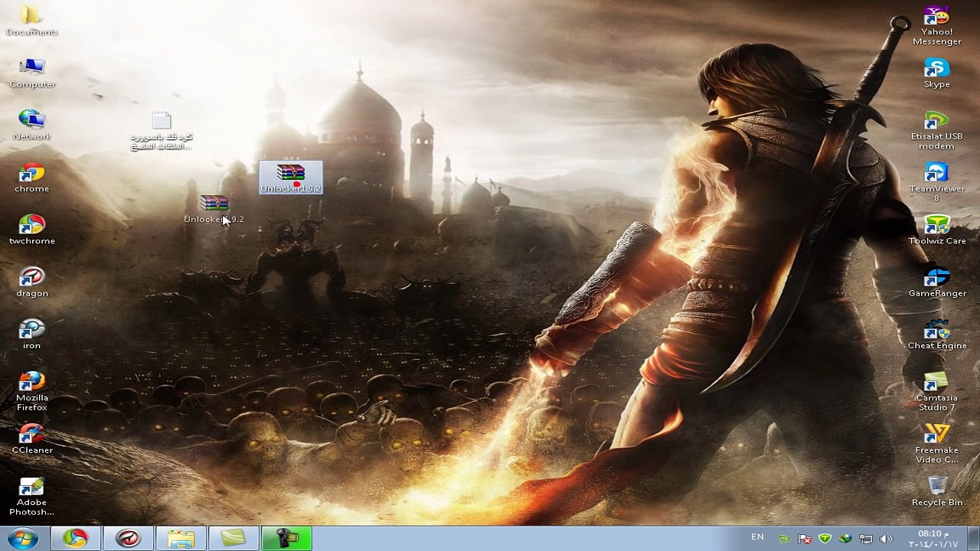This screenshot has height=551, width=980.
Task: Click the Show desktop button
Action: 974,539
